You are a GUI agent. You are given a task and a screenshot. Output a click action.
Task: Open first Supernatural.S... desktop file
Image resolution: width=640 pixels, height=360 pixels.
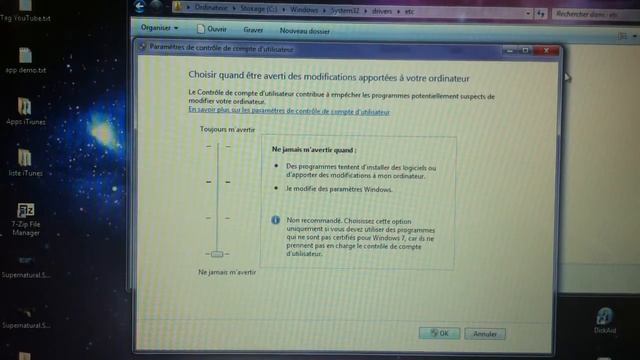tap(26, 267)
